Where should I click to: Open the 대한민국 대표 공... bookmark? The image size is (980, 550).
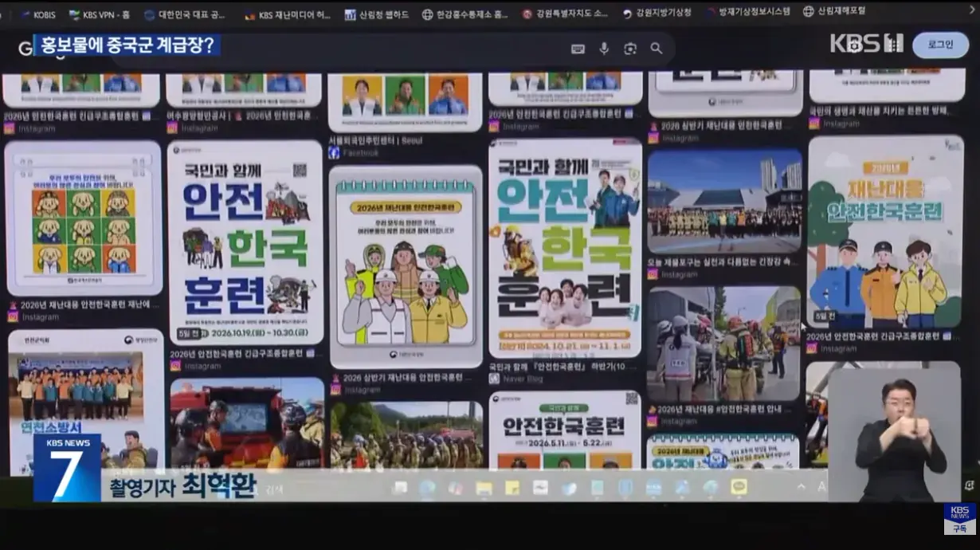tap(185, 14)
